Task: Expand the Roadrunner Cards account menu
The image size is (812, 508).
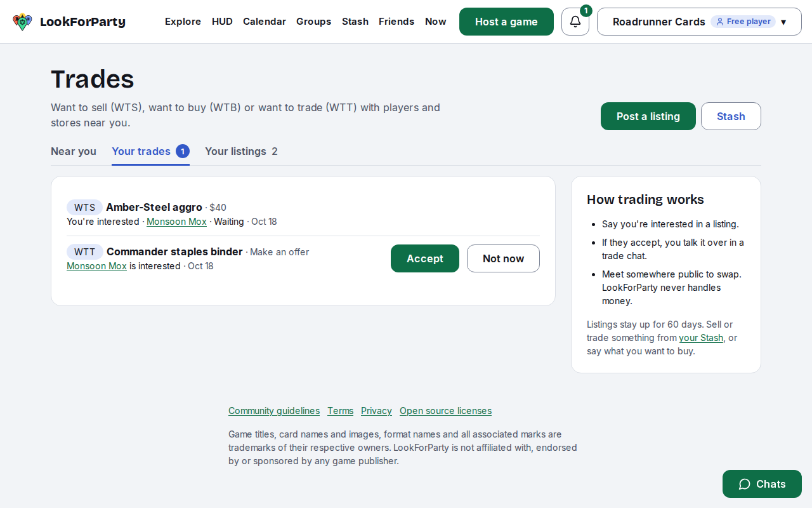Action: [x=699, y=22]
